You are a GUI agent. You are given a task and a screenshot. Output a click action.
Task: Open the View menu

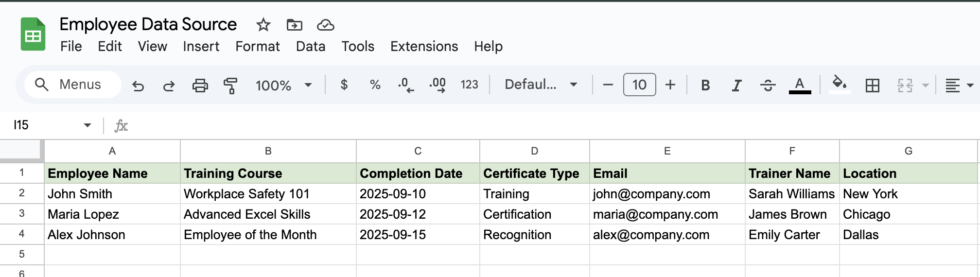pos(152,46)
